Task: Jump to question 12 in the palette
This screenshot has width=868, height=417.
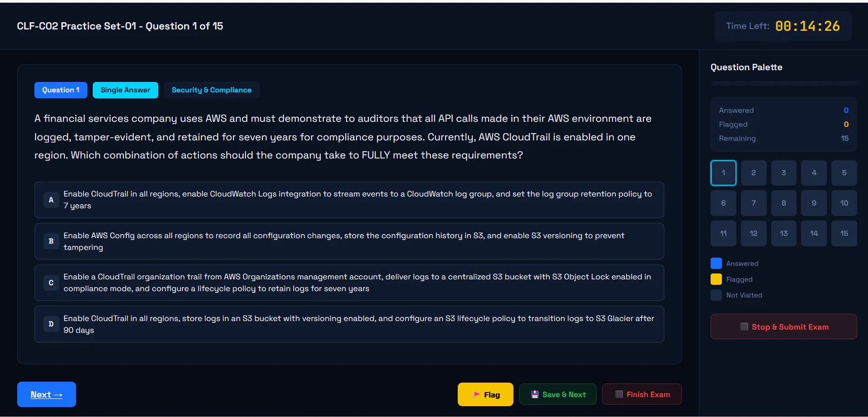Action: pos(754,234)
